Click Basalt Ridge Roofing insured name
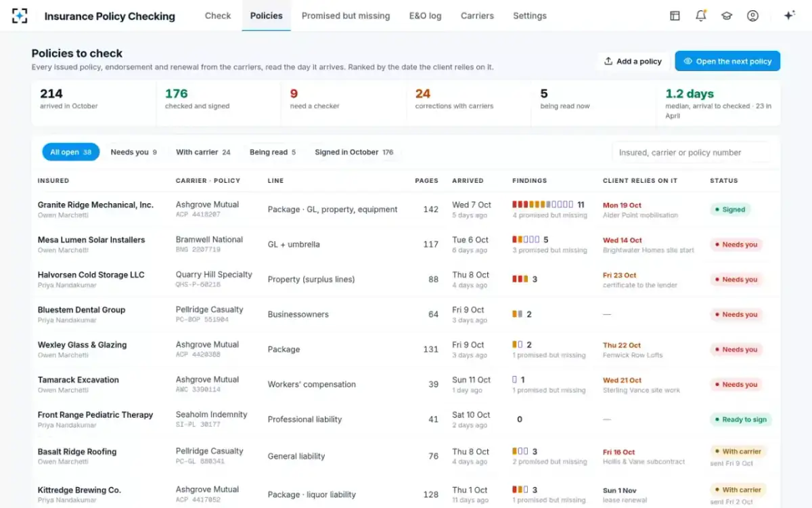 77,452
